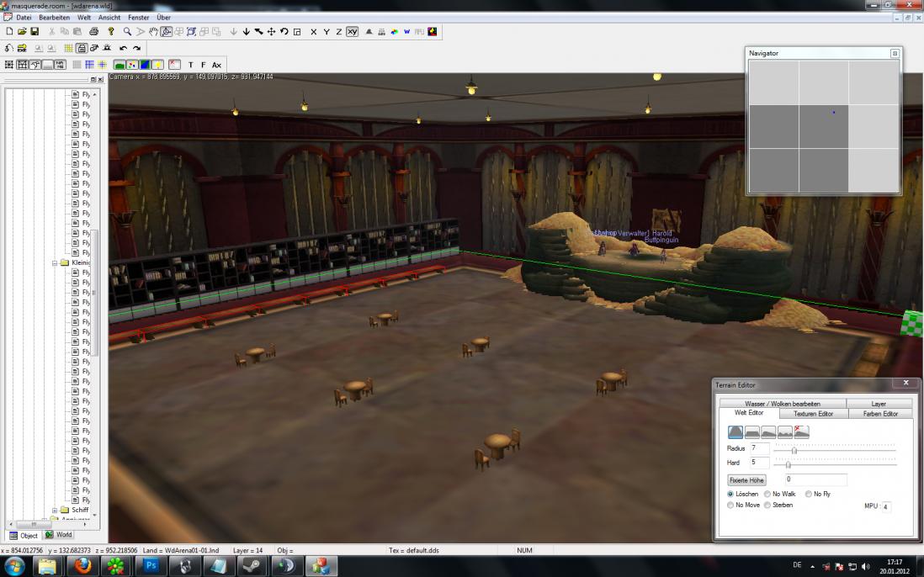Select the rotate arrow tool

[x=284, y=32]
